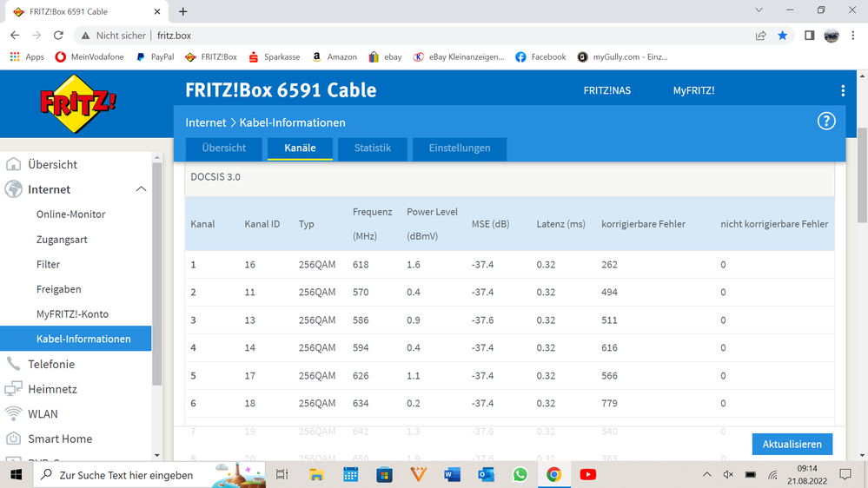Click the address bar with fritz.box

tap(415, 36)
